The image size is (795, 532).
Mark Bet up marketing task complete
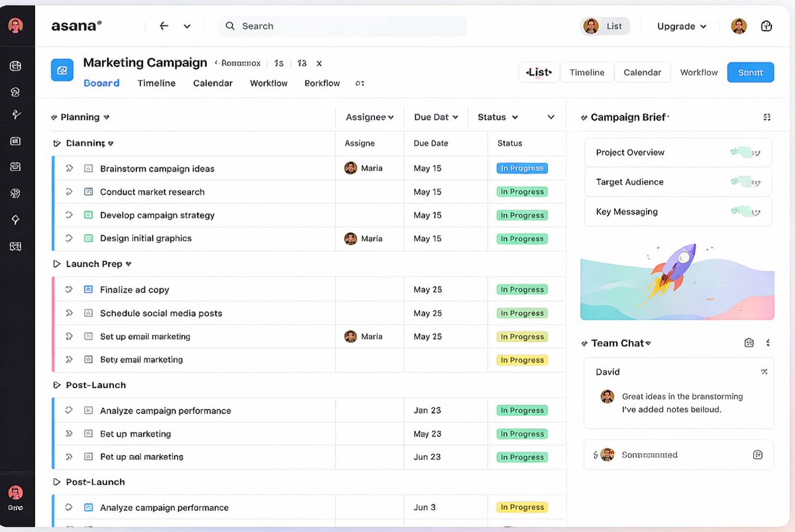69,434
